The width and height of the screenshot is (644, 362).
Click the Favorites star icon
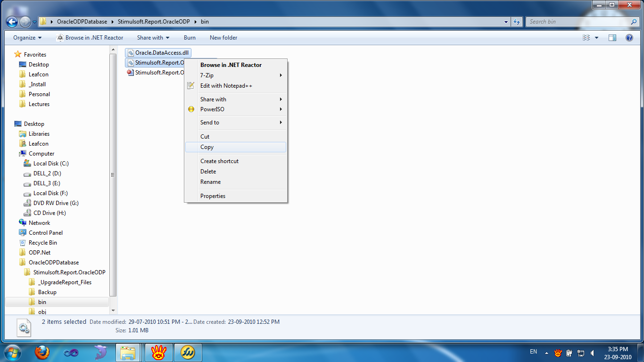(18, 54)
